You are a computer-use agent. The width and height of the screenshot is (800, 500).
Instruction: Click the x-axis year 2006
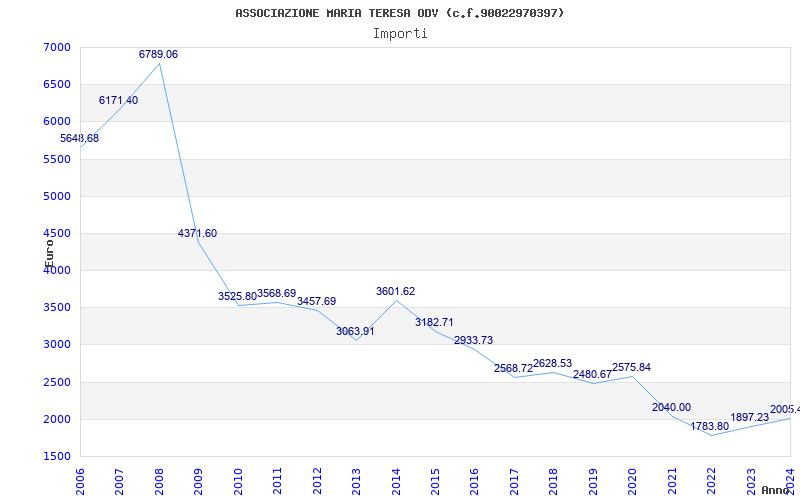pyautogui.click(x=80, y=481)
